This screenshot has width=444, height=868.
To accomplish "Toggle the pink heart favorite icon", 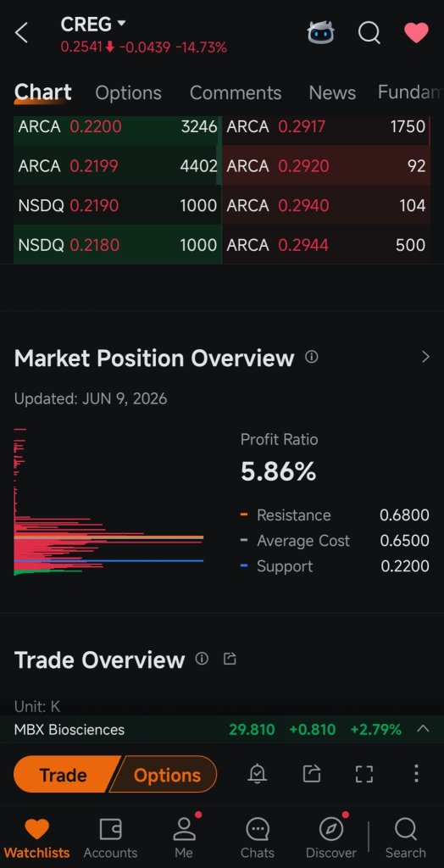I will (416, 33).
